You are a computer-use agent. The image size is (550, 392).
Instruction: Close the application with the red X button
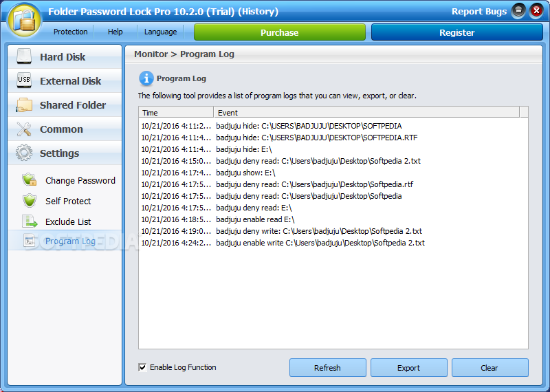coord(536,11)
